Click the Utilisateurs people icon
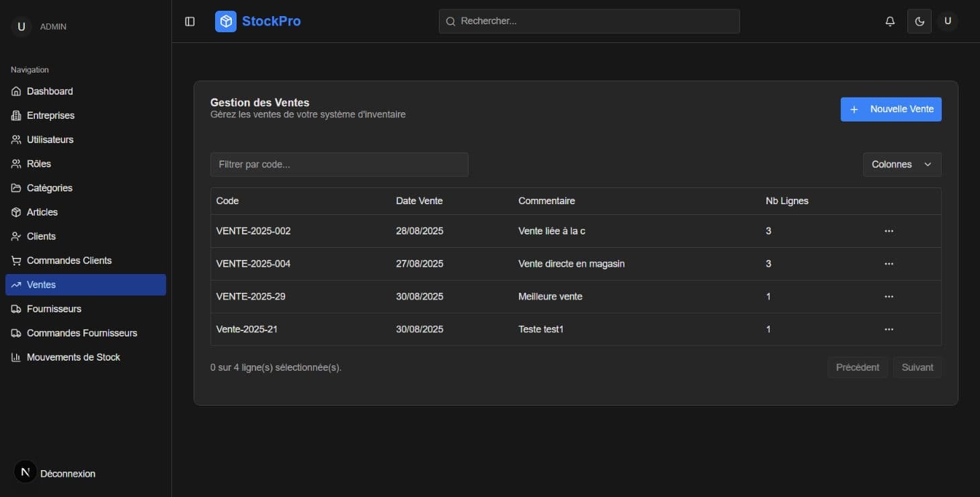 tap(16, 140)
